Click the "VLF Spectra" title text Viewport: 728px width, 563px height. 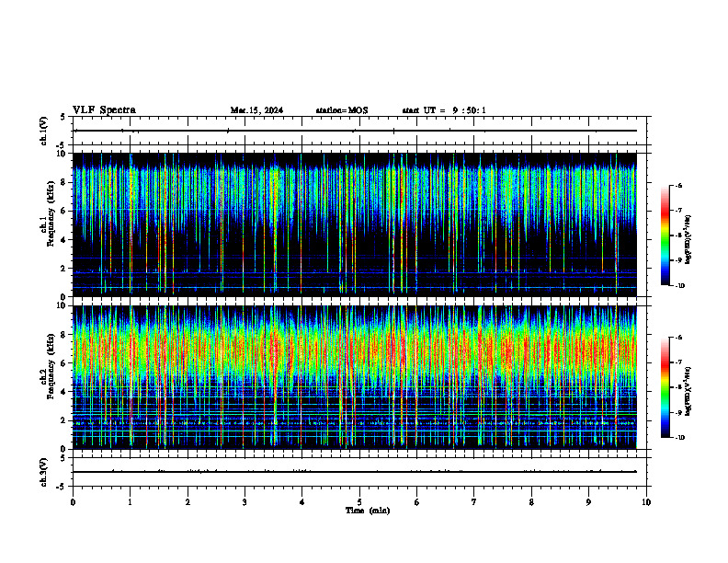[104, 110]
